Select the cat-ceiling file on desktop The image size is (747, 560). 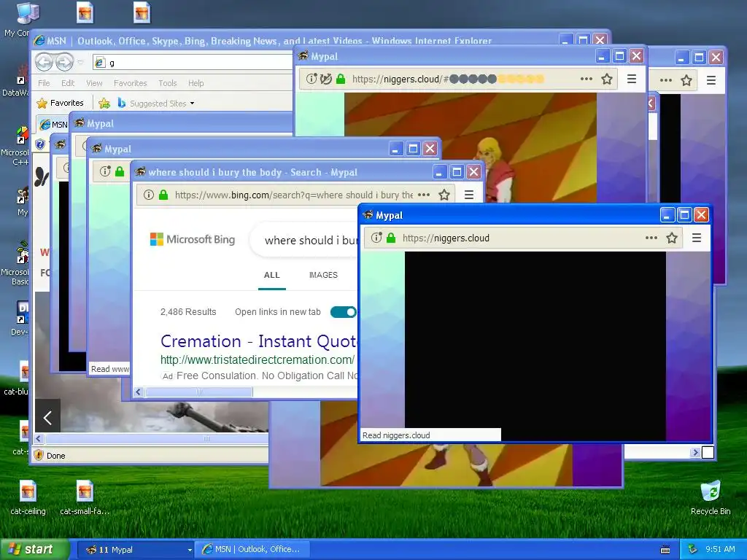[x=28, y=497]
